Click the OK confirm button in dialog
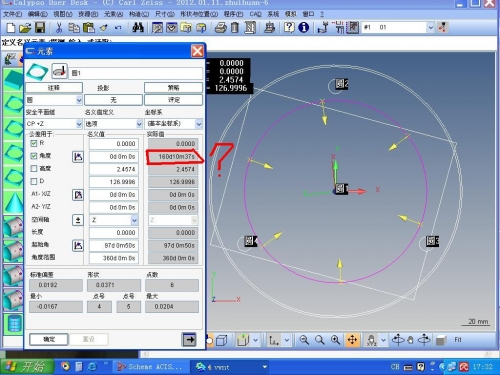 tap(49, 339)
